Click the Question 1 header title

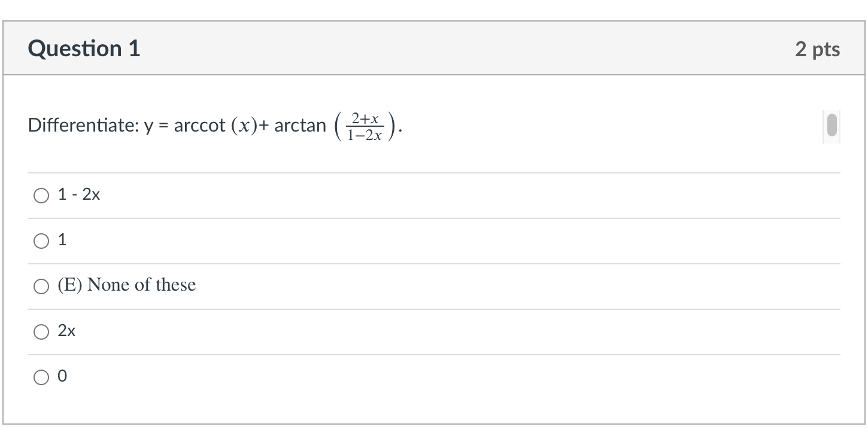84,48
